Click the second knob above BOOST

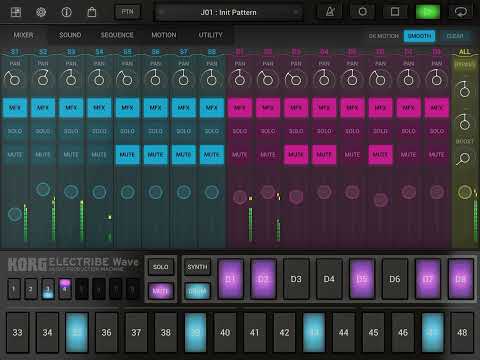[x=464, y=123]
